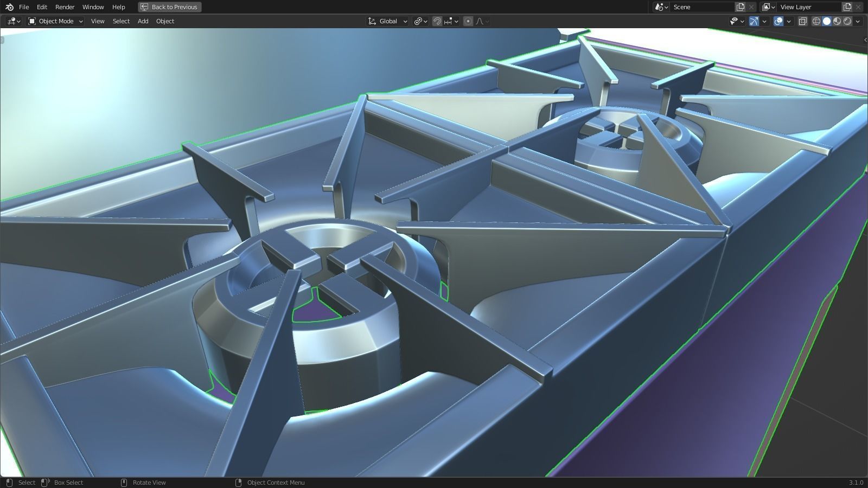
Task: Open the viewport Add menu
Action: click(x=143, y=21)
